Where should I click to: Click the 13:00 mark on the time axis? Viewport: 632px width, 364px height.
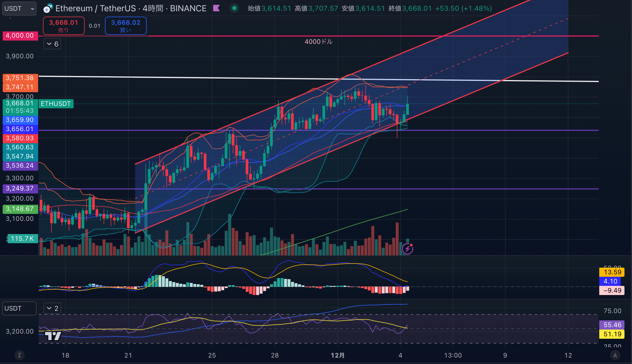(453, 355)
